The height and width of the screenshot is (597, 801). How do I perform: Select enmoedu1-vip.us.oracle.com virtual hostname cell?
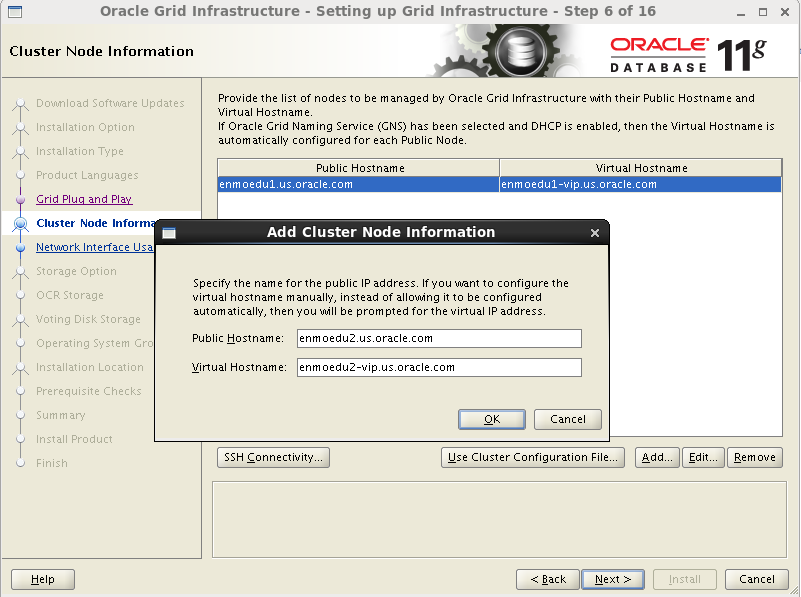pyautogui.click(x=641, y=184)
